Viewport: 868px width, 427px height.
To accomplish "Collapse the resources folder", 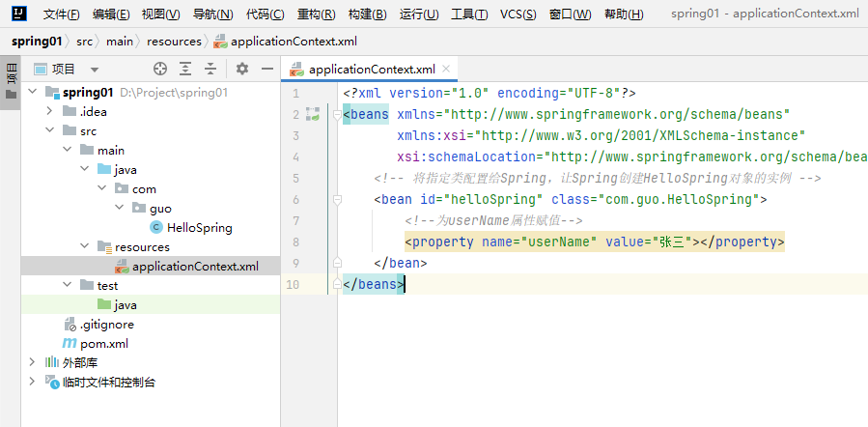I will click(84, 246).
